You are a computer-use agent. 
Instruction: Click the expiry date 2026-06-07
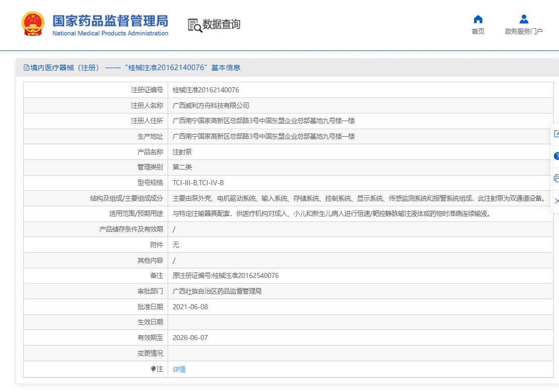coord(190,338)
